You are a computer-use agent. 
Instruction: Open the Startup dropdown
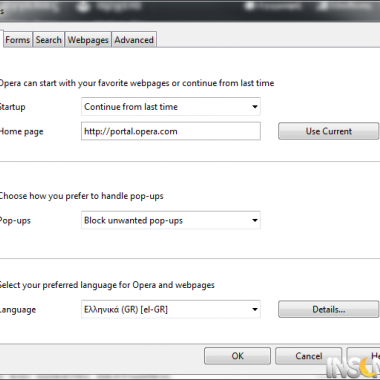coord(171,107)
